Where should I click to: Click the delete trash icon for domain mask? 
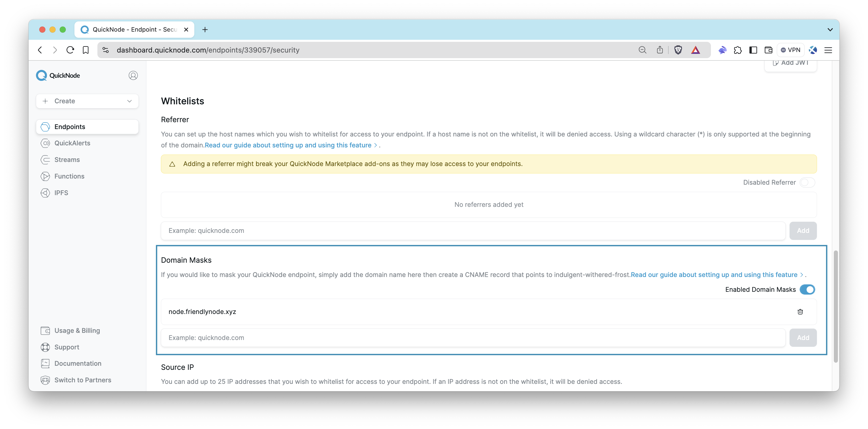click(x=800, y=312)
